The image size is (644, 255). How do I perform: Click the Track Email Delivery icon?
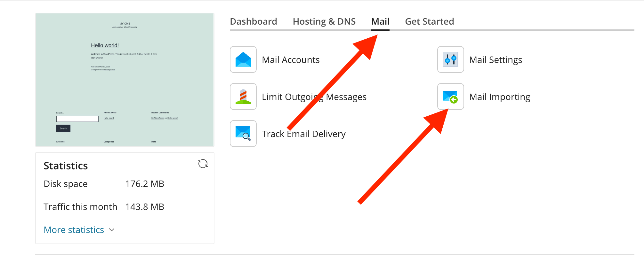pyautogui.click(x=243, y=134)
